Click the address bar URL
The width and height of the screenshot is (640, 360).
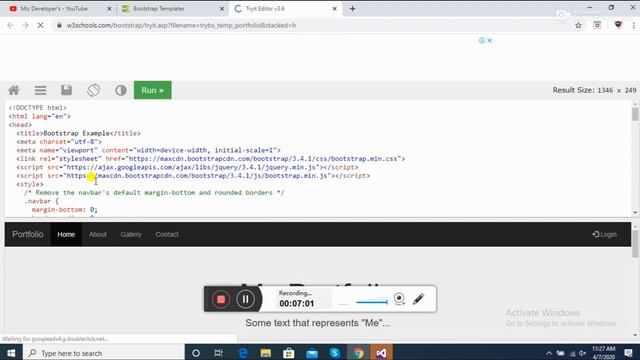coord(181,25)
